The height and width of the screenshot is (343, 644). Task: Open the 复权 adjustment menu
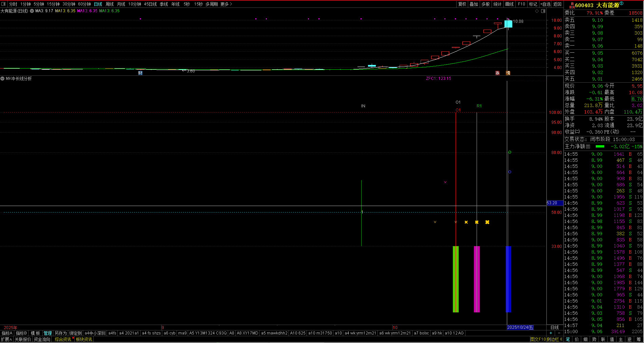point(462,4)
